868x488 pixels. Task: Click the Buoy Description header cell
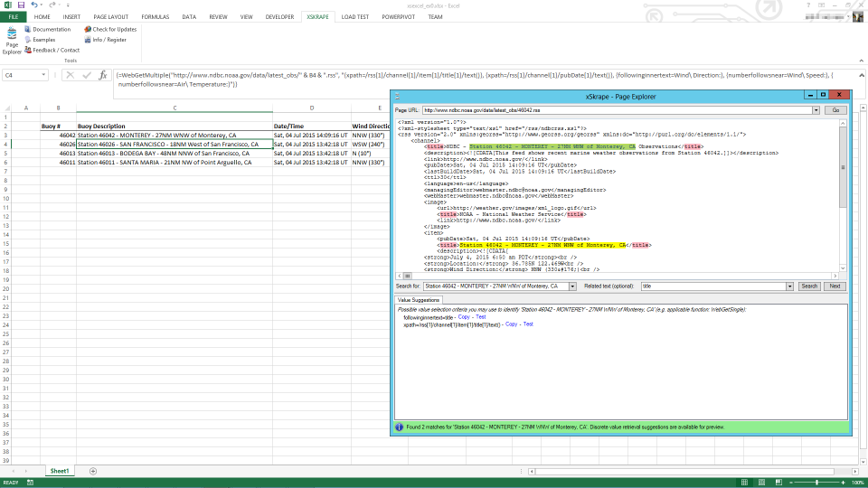click(x=175, y=127)
